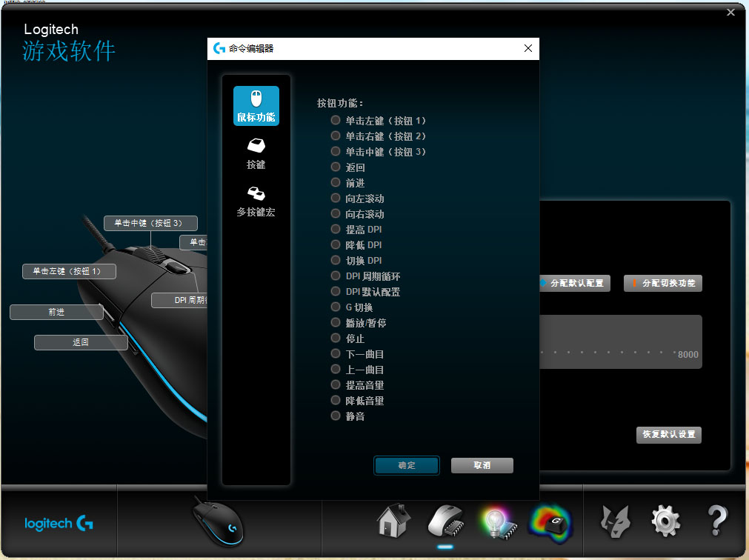This screenshot has width=749, height=560.
Task: Select the 向右滚动 radio option
Action: click(336, 214)
